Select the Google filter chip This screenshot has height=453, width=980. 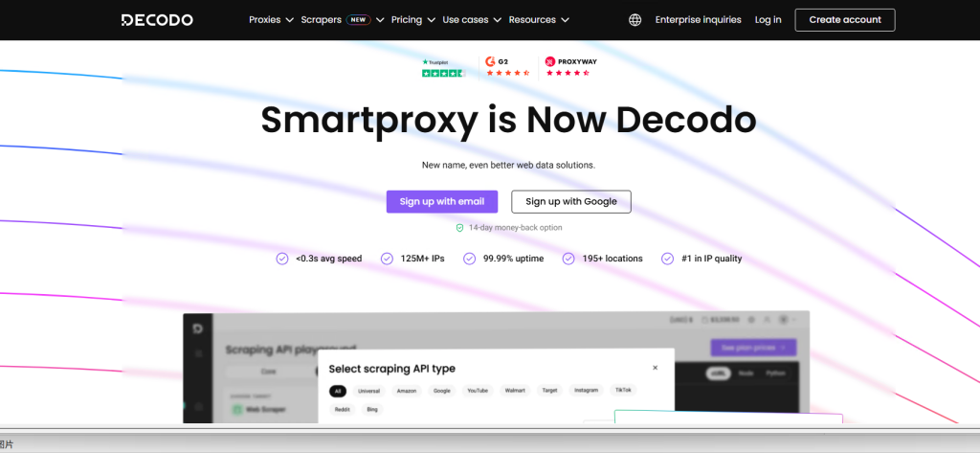(442, 391)
